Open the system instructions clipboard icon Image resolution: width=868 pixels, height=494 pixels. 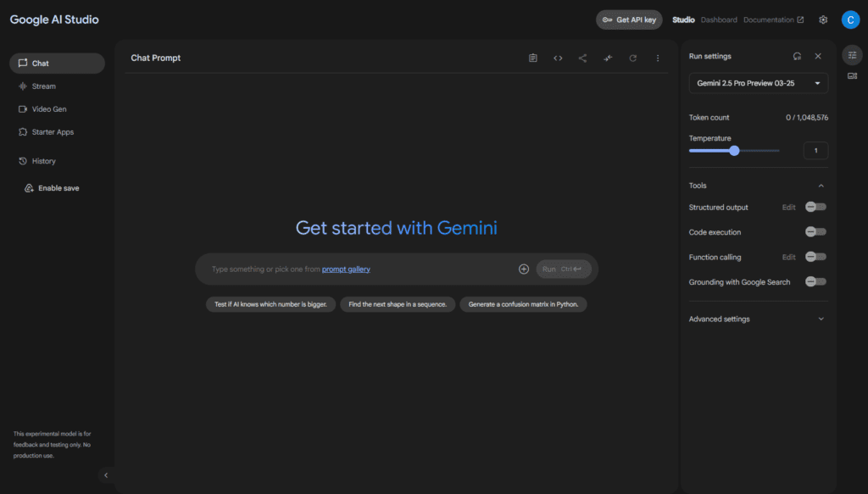point(532,58)
